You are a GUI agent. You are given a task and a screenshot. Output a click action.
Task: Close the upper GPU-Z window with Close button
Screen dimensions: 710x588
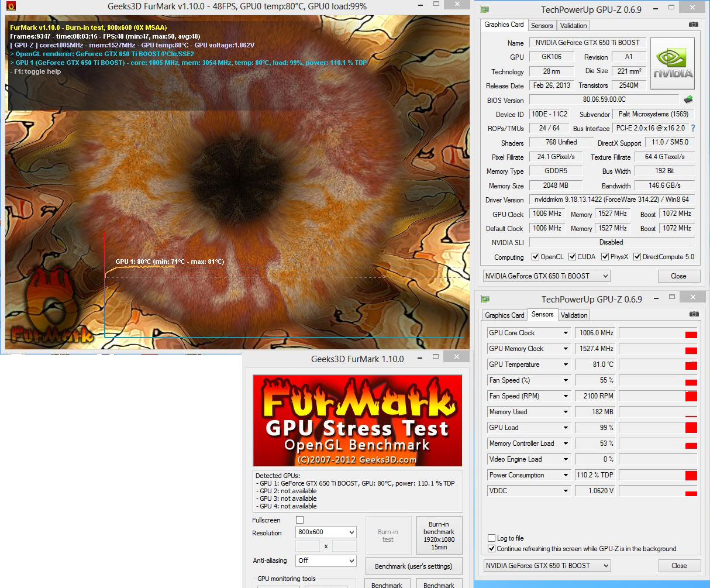[x=678, y=276]
